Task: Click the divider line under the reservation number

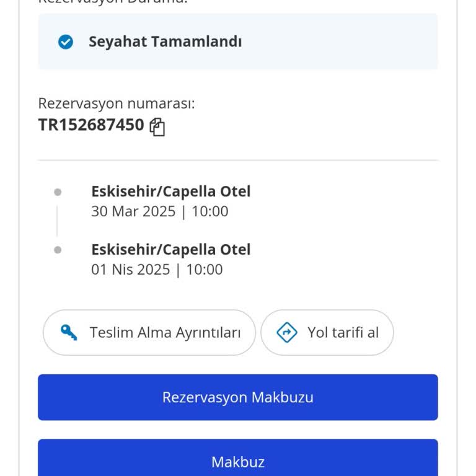Action: (x=238, y=161)
